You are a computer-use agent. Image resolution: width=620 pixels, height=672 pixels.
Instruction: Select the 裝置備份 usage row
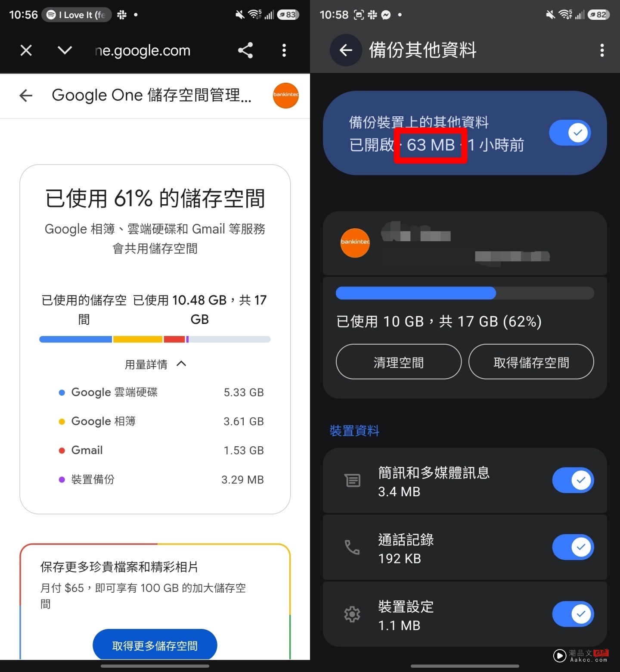(161, 479)
